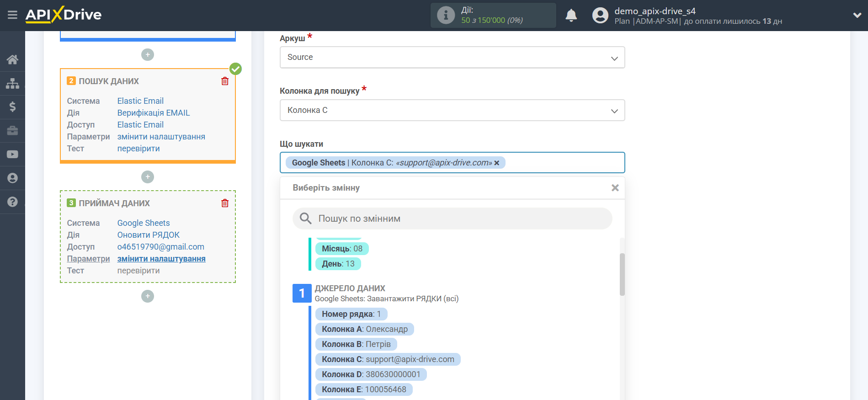Select the День: 13 variable
This screenshot has height=400, width=868.
[x=338, y=264]
